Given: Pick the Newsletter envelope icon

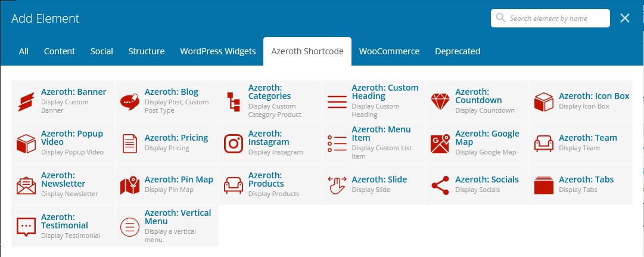Looking at the screenshot, I should coord(26,185).
